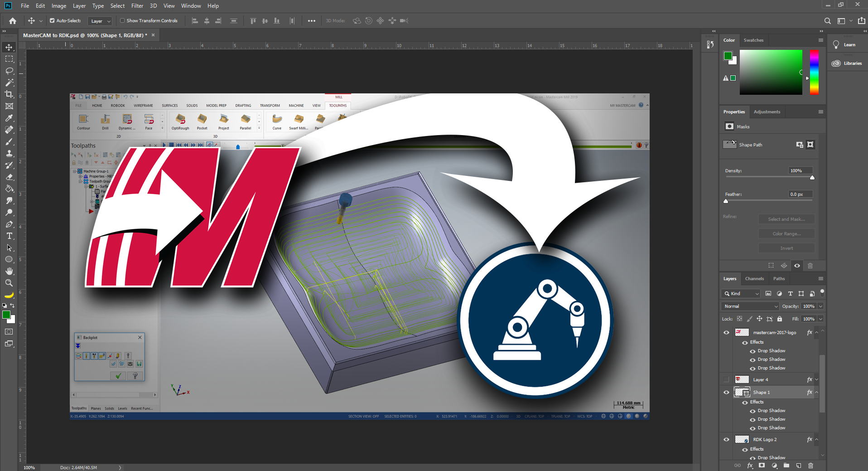Open the Auto-Select Layer dropdown

tap(100, 21)
